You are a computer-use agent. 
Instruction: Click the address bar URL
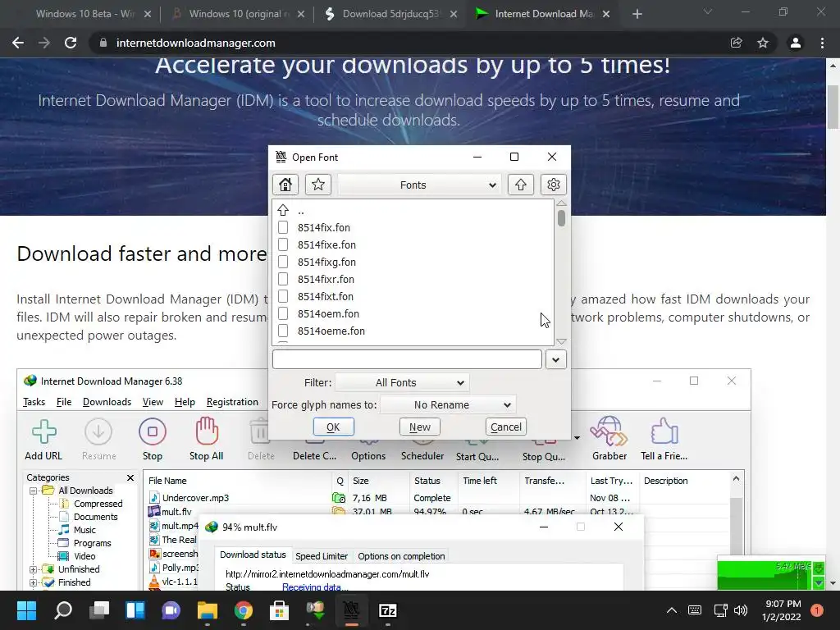(195, 43)
